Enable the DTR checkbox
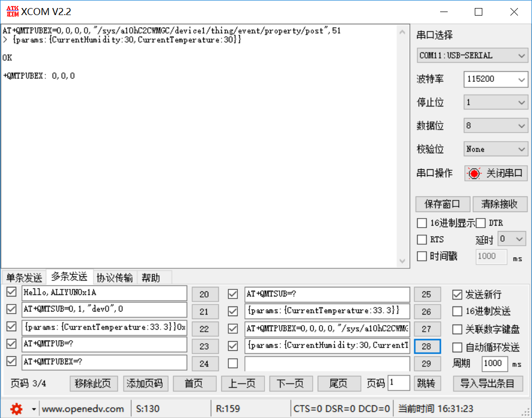 [480, 223]
